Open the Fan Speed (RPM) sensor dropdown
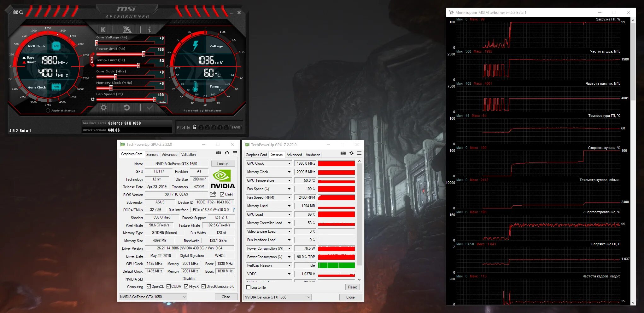 [289, 197]
